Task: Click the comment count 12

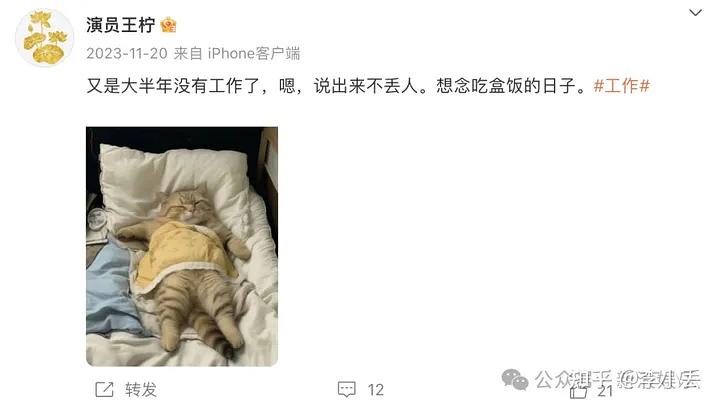Action: (376, 390)
